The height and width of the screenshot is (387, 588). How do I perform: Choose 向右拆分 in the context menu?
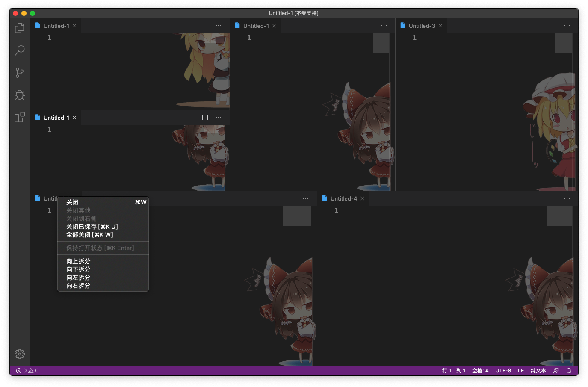103,286
